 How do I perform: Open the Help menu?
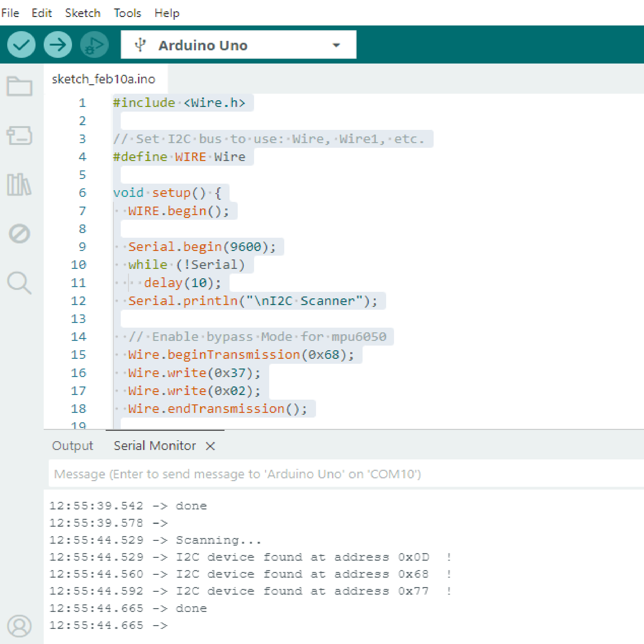point(167,13)
